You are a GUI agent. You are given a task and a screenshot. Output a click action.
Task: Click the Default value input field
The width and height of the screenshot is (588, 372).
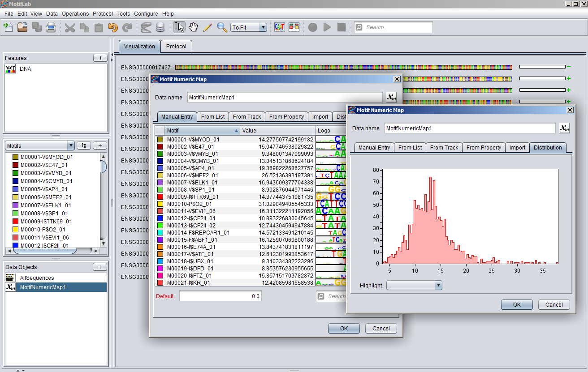coord(220,296)
